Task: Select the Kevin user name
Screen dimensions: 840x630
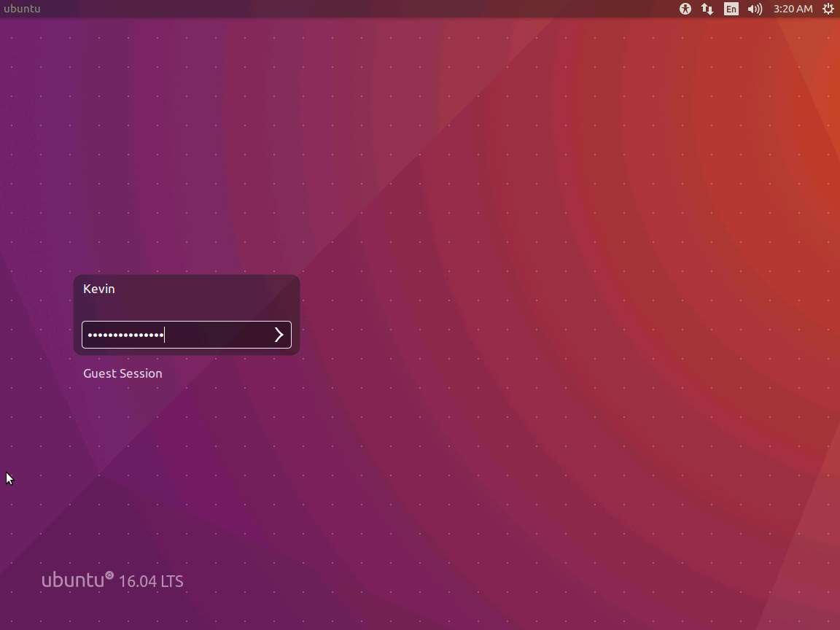Action: [x=99, y=289]
